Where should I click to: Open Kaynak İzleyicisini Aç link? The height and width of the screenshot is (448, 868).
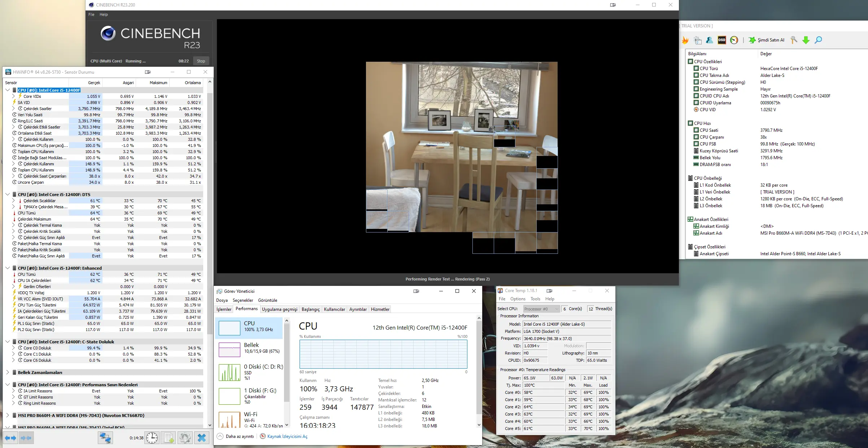coord(287,436)
